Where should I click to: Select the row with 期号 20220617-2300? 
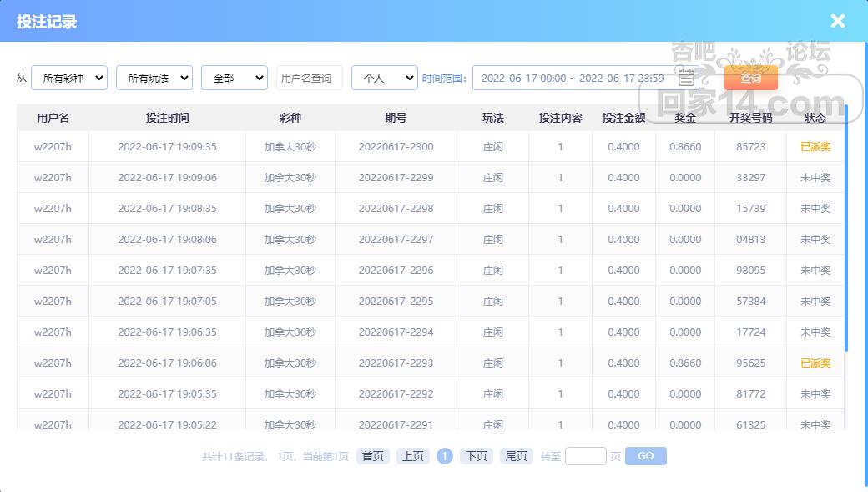(x=431, y=147)
